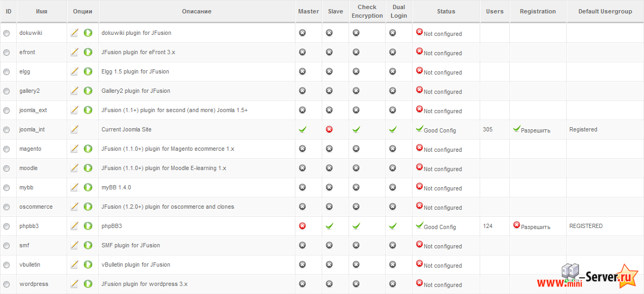Click the gallery2 plugin name
The width and height of the screenshot is (644, 294).
click(30, 91)
